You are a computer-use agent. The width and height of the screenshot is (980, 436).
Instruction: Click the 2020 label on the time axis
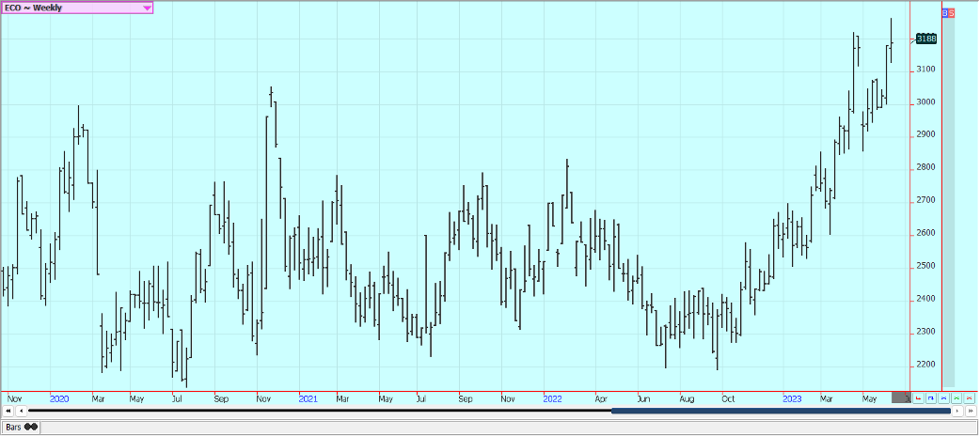coord(59,398)
